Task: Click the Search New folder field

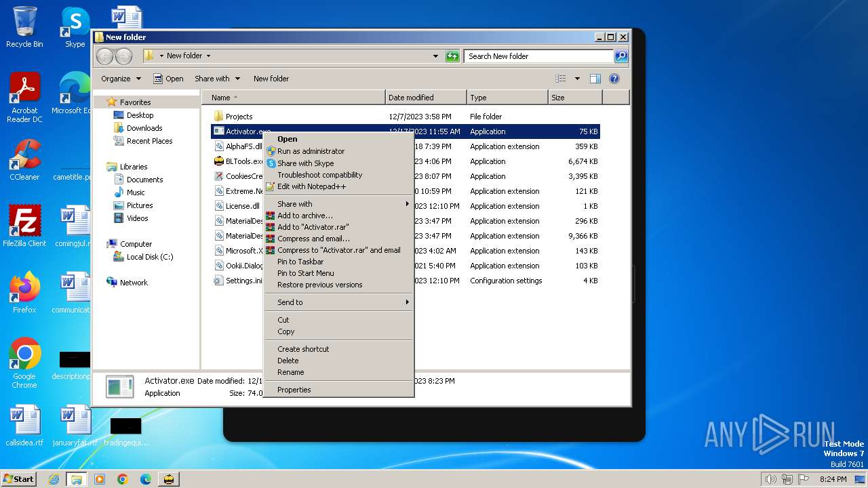Action: pos(539,56)
